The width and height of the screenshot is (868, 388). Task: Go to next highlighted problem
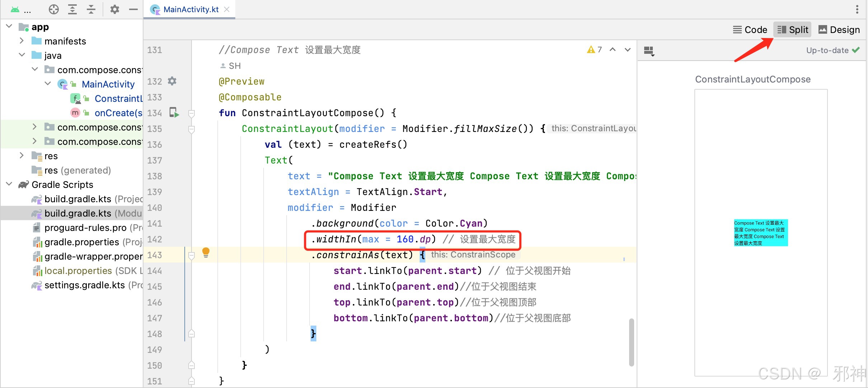pos(628,49)
